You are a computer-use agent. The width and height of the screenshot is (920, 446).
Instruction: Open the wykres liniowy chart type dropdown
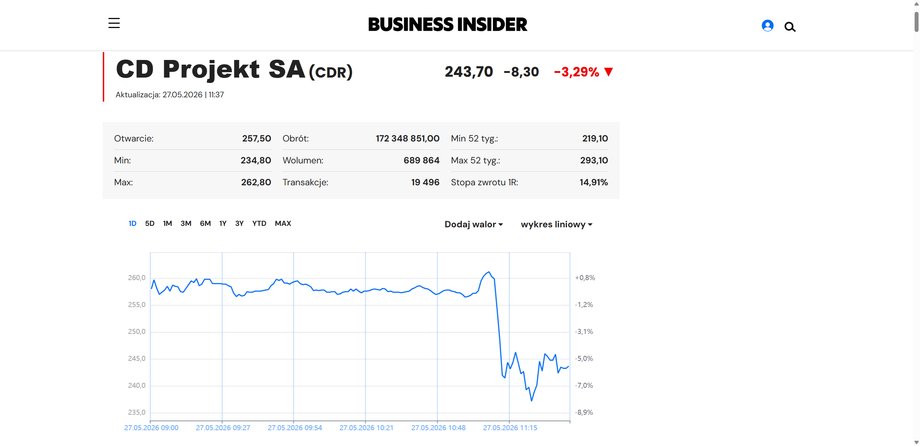tap(556, 224)
